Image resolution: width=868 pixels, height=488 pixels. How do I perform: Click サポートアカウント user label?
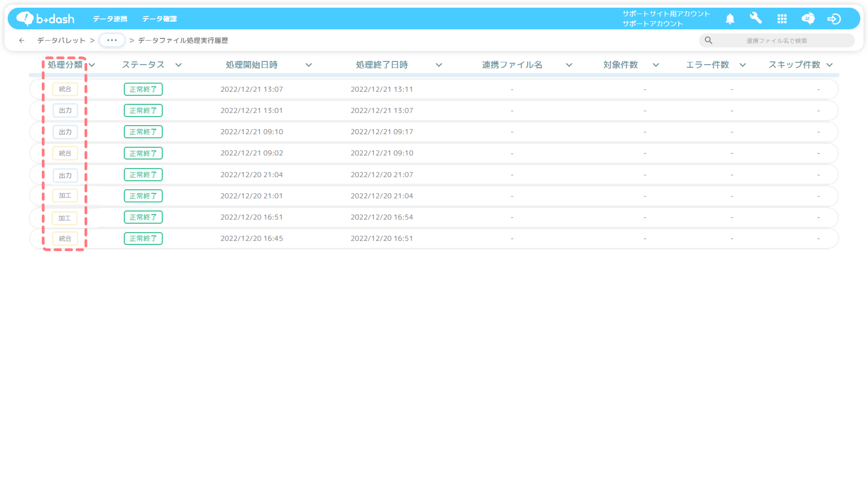[653, 23]
